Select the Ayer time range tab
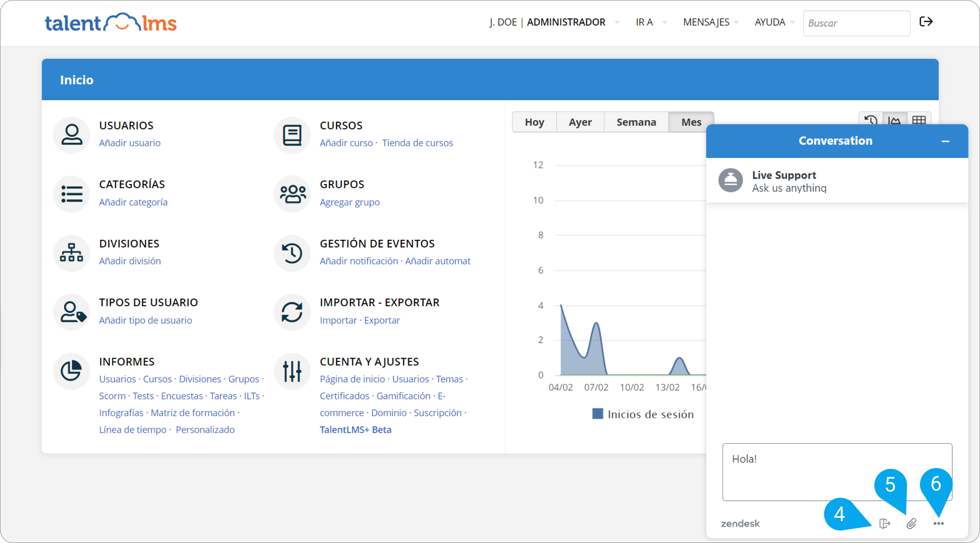This screenshot has width=980, height=543. coord(580,122)
